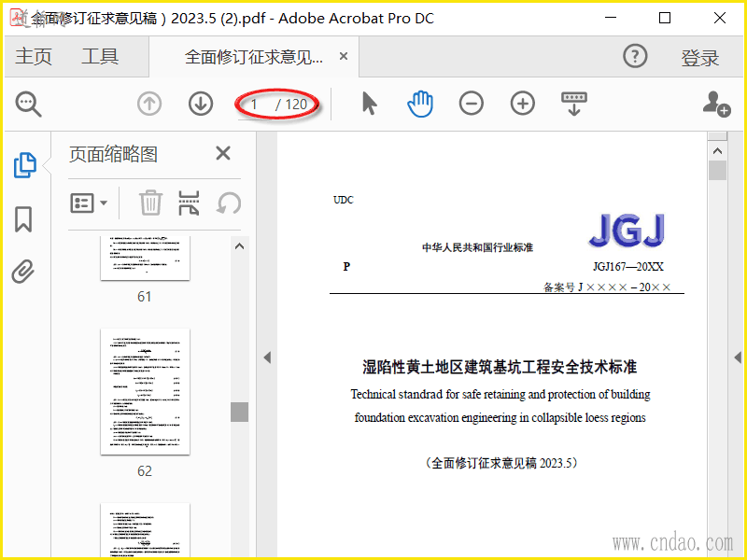Viewport: 747px width, 560px height.
Task: Click the current page number field
Action: [255, 105]
